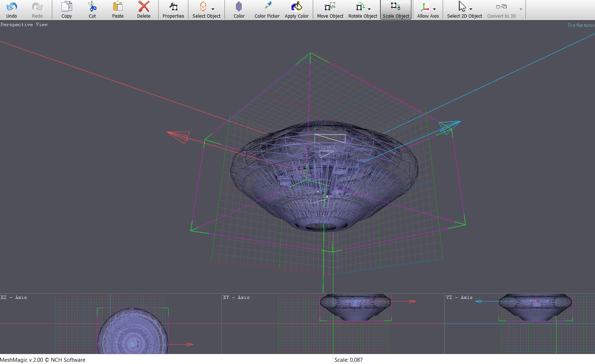Delete the selected object

point(144,10)
